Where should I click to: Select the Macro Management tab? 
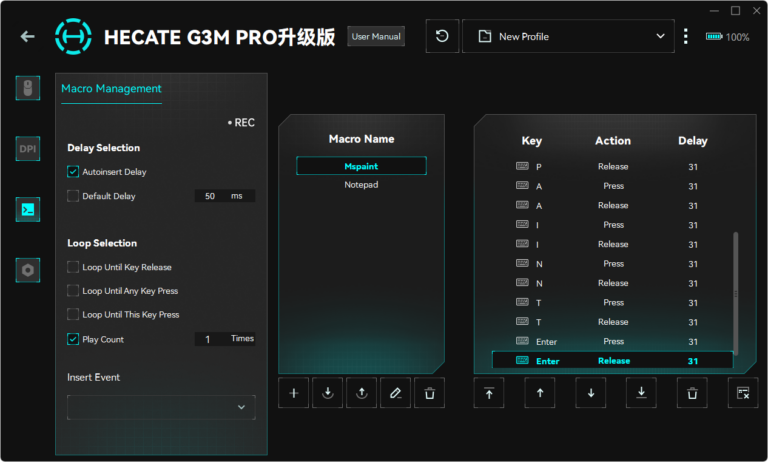click(x=111, y=88)
